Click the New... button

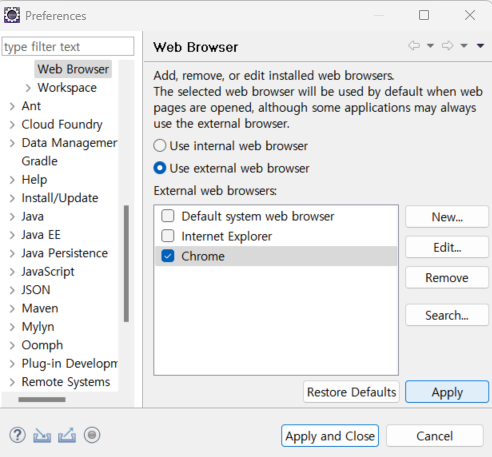[447, 217]
